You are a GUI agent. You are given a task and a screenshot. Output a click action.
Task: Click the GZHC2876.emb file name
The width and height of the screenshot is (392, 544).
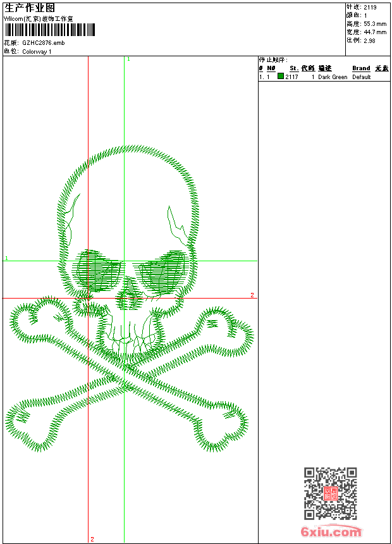click(x=43, y=43)
